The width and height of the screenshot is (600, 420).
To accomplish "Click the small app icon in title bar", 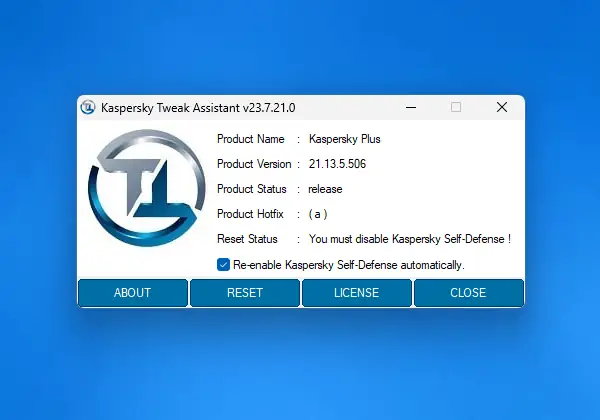I will [88, 107].
